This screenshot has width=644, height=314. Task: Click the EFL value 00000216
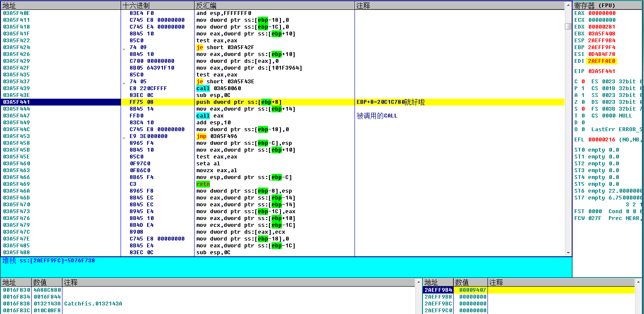point(602,140)
